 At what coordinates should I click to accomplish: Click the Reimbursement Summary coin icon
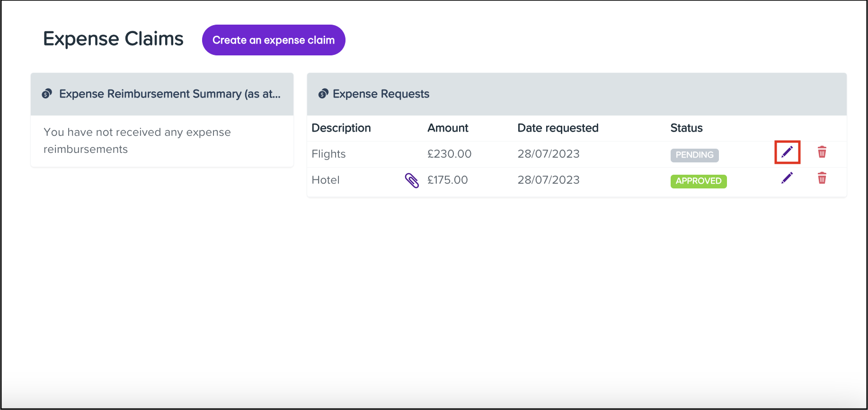[x=47, y=94]
